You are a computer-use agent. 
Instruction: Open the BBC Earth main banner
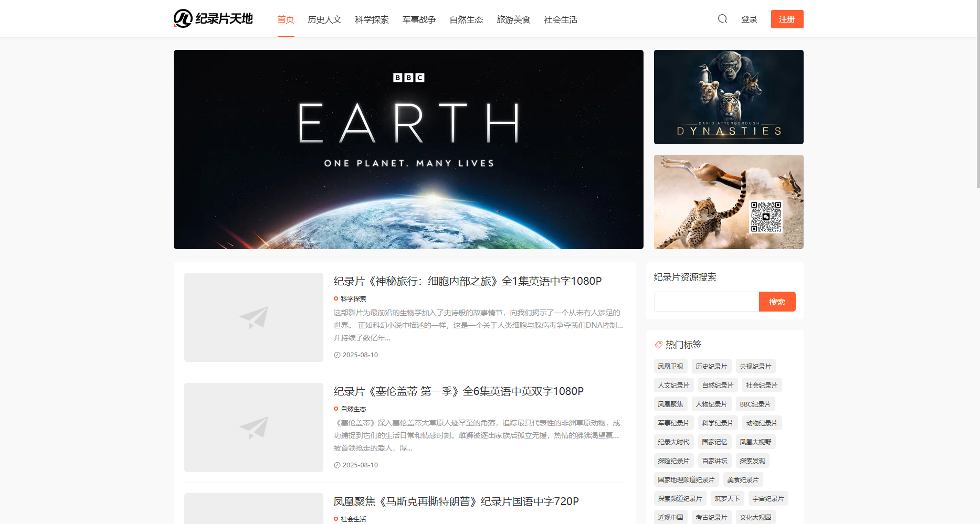click(x=408, y=149)
